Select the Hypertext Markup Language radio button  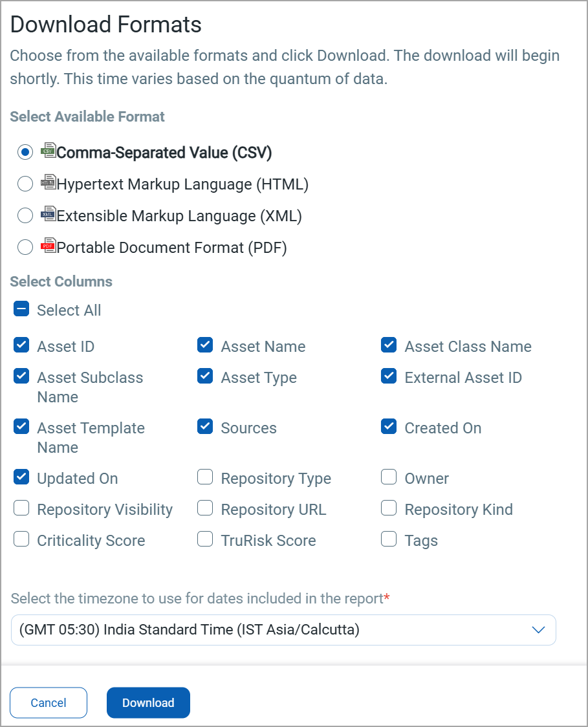[25, 184]
